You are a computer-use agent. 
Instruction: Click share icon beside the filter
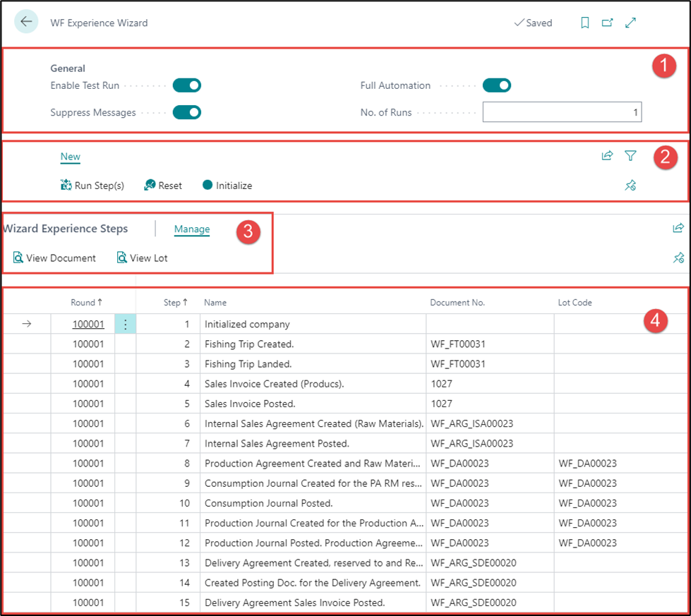[x=607, y=156]
